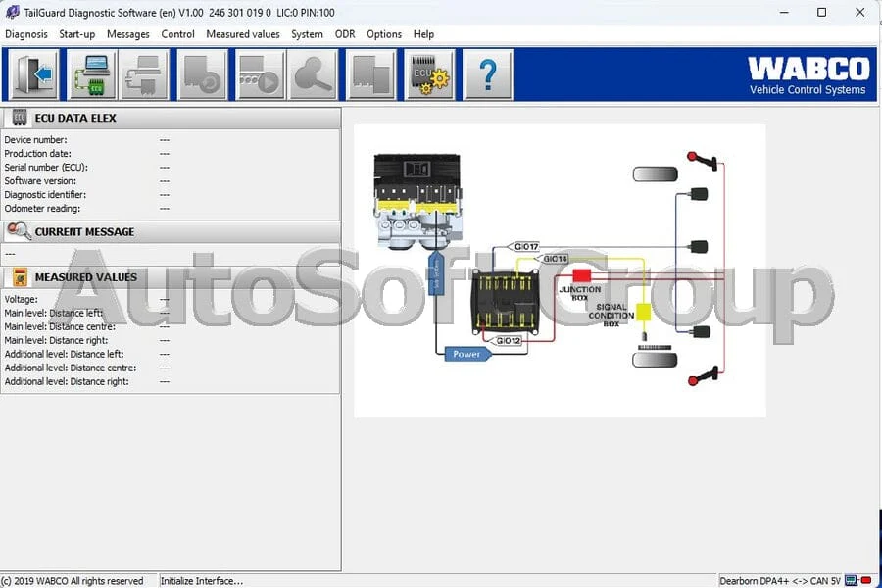
Task: Click the brake modulator image in diagram
Action: [x=417, y=202]
